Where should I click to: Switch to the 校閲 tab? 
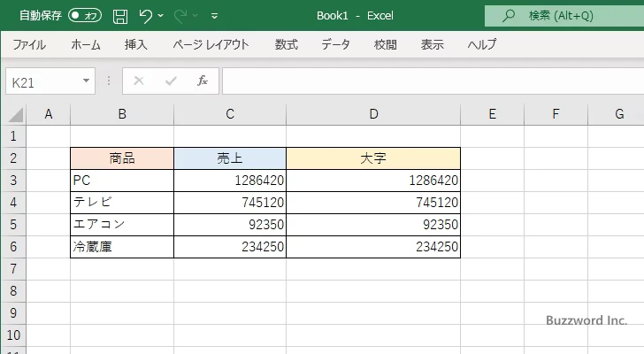point(386,44)
